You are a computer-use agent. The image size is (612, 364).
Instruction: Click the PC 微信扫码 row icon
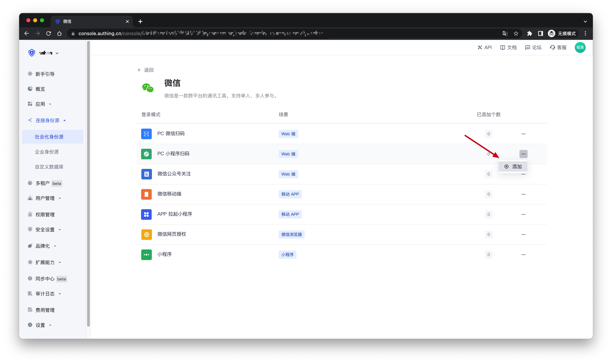coord(146,134)
